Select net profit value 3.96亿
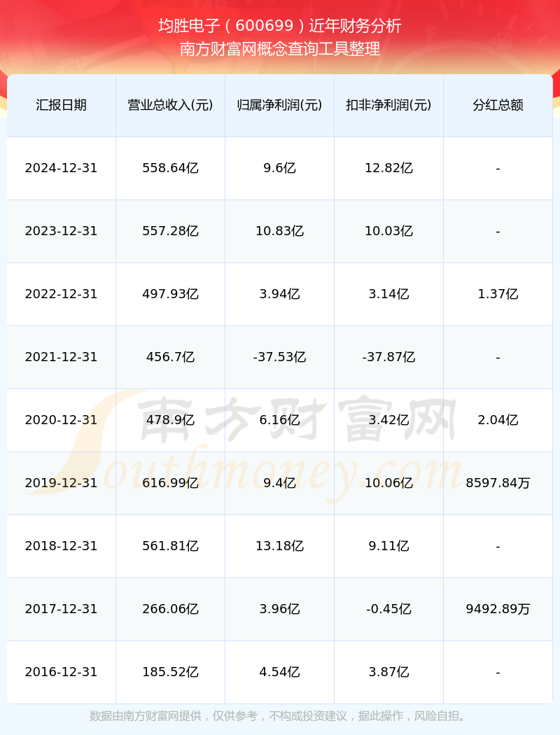Screen dimensions: 560x735 (280, 609)
